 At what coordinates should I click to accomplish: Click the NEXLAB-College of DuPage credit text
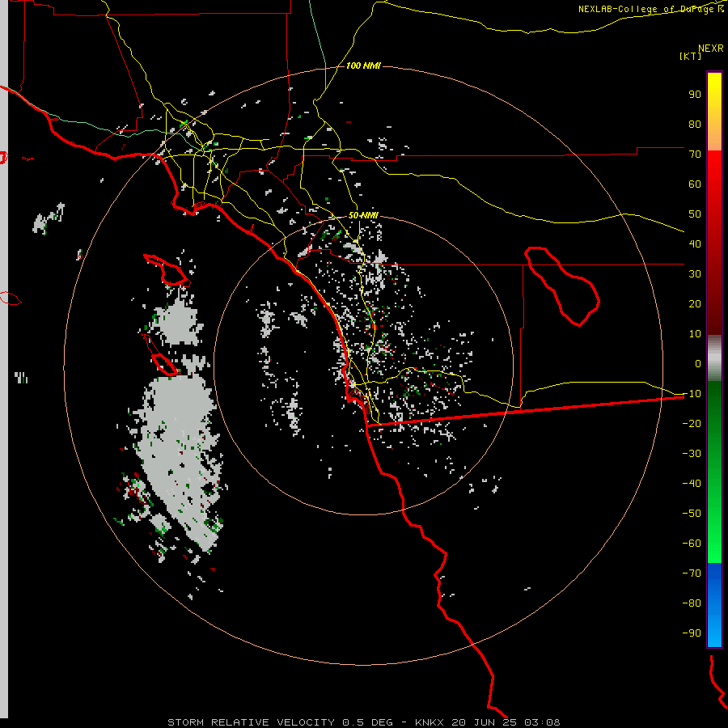[x=651, y=9]
